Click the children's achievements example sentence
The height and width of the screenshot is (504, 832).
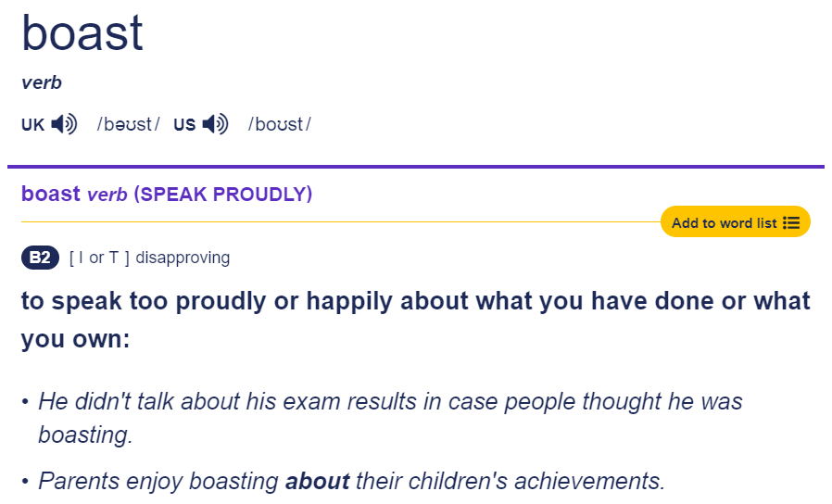point(351,481)
